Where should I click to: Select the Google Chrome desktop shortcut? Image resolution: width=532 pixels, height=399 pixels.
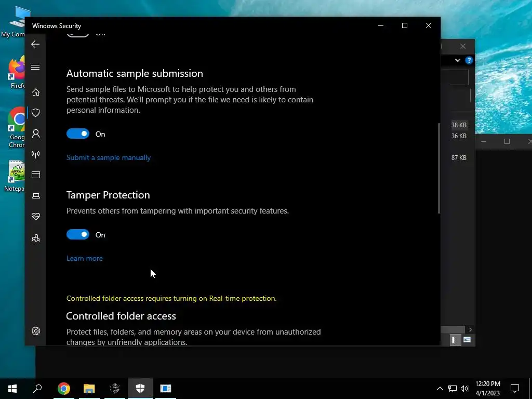click(x=16, y=128)
